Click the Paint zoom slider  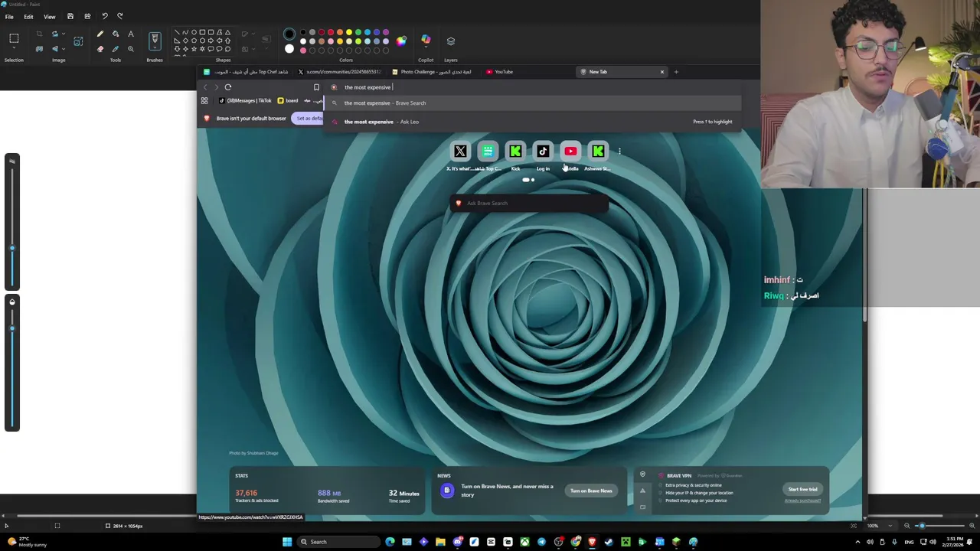point(939,526)
